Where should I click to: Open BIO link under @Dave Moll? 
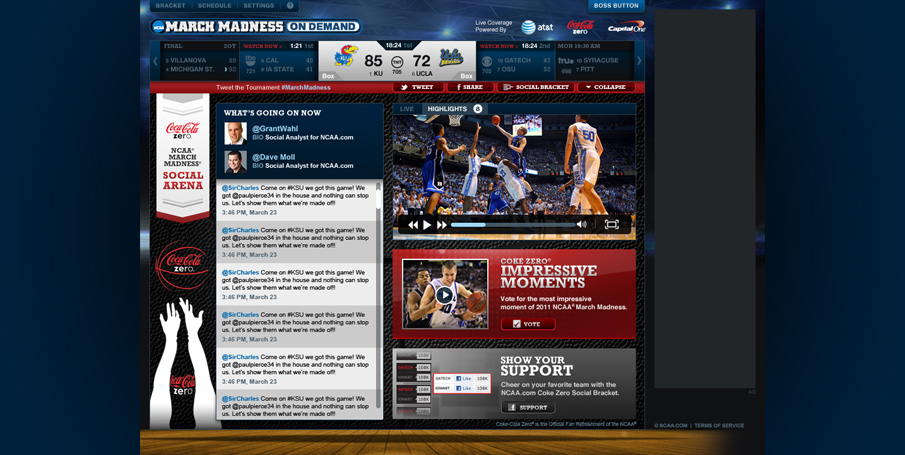[257, 166]
